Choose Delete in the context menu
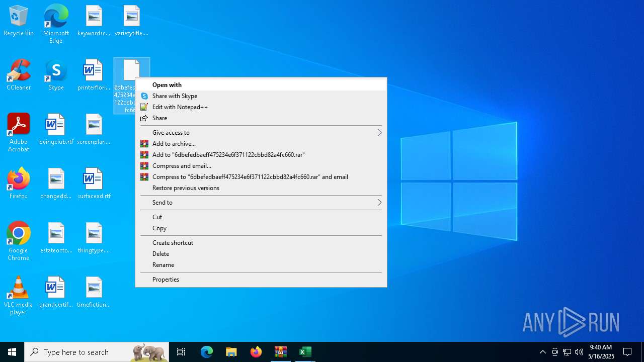644x362 pixels. [261, 254]
